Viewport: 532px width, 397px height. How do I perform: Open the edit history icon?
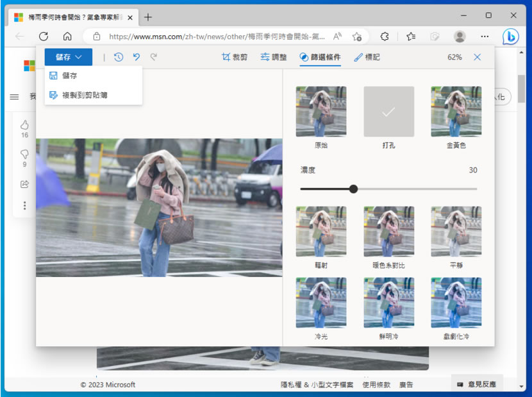pos(119,57)
